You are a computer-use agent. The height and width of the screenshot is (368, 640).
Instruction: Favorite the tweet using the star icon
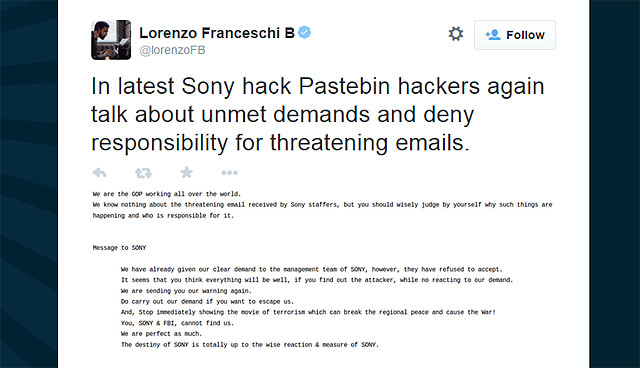(x=187, y=172)
